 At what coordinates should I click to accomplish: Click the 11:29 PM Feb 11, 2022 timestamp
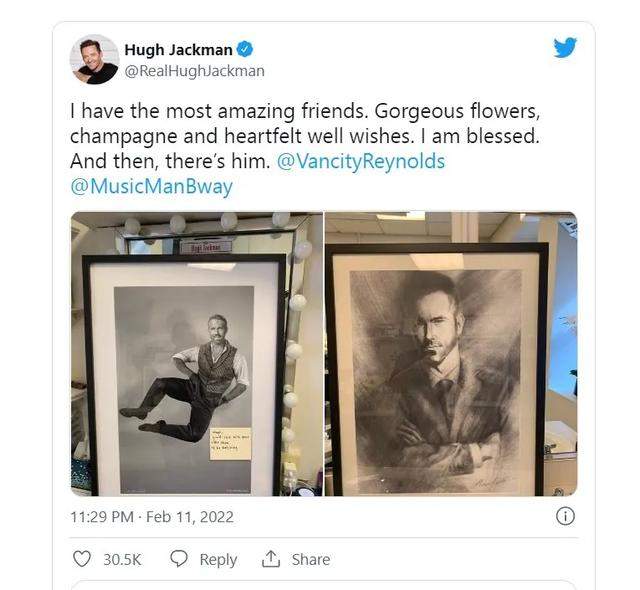point(152,517)
